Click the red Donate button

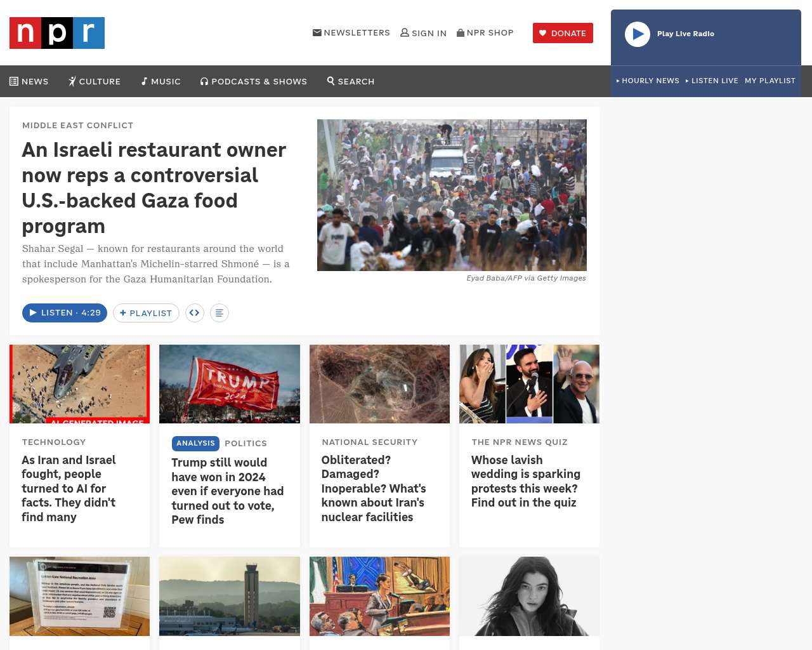(x=563, y=33)
